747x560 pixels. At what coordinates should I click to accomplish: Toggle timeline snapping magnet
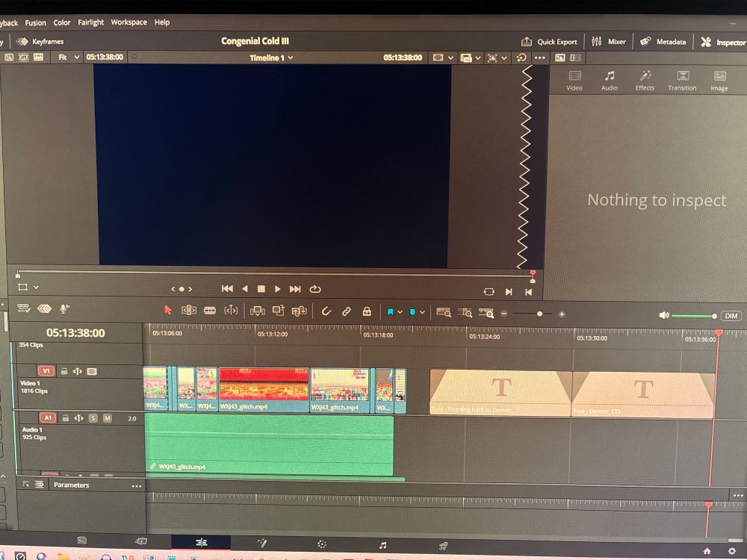326,311
